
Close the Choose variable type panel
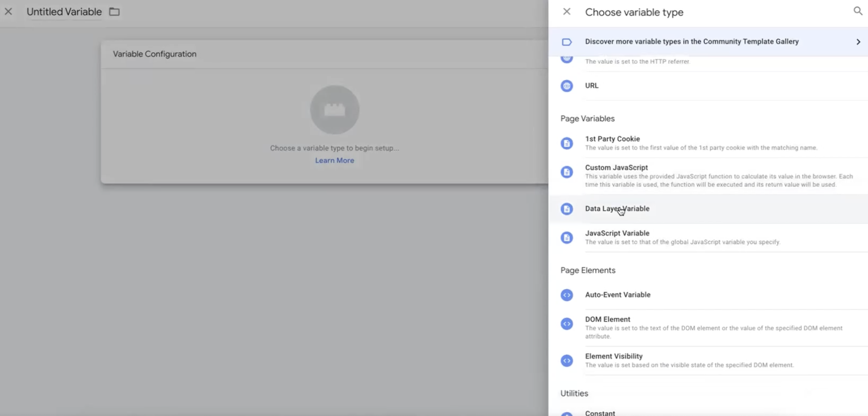(x=567, y=12)
